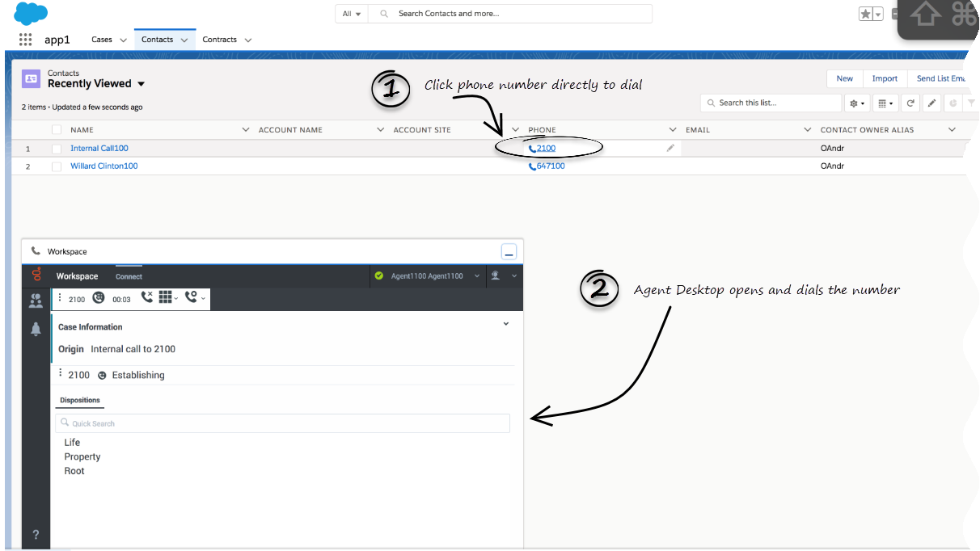Click the inline edit pencil beside 2100

(670, 148)
